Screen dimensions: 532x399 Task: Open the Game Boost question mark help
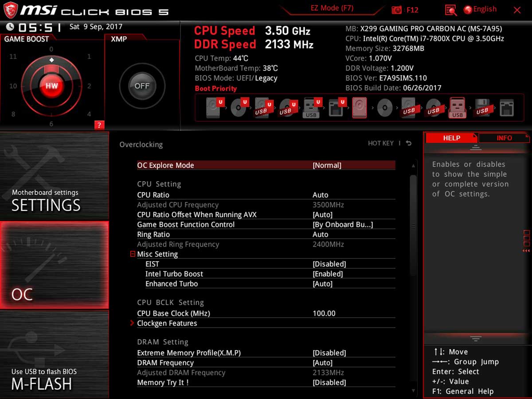99,125
